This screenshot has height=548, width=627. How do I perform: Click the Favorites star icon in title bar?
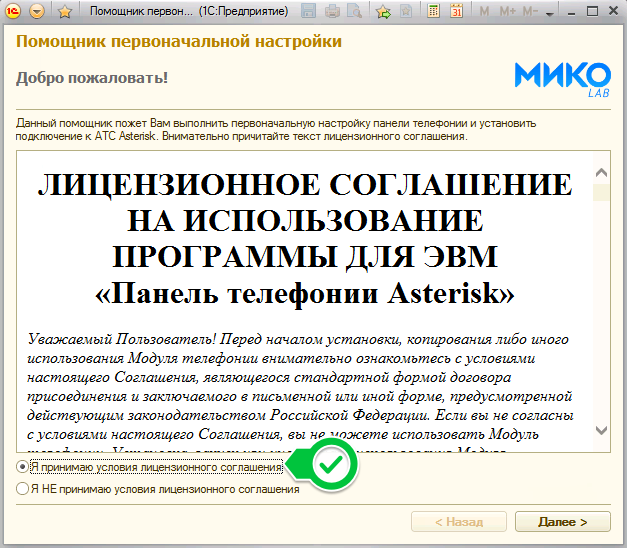click(x=65, y=12)
